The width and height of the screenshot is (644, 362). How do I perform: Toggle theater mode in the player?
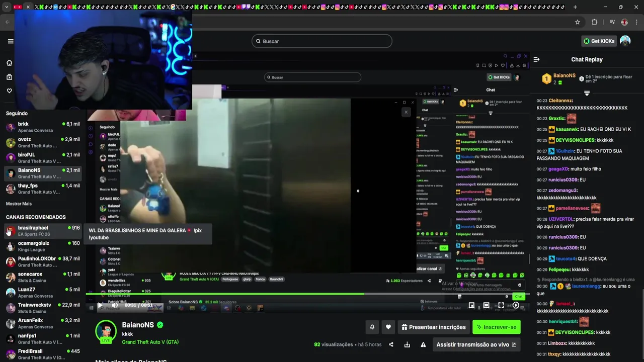(x=486, y=305)
